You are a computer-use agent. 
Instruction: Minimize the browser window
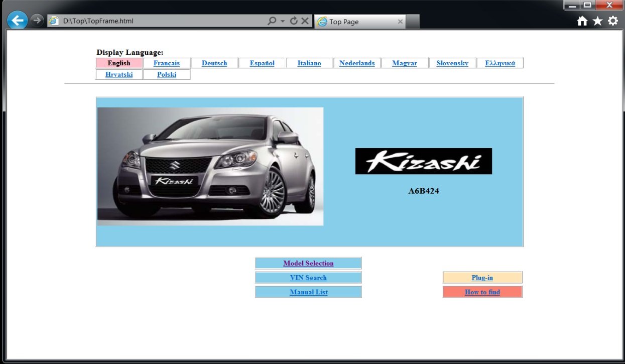(573, 6)
